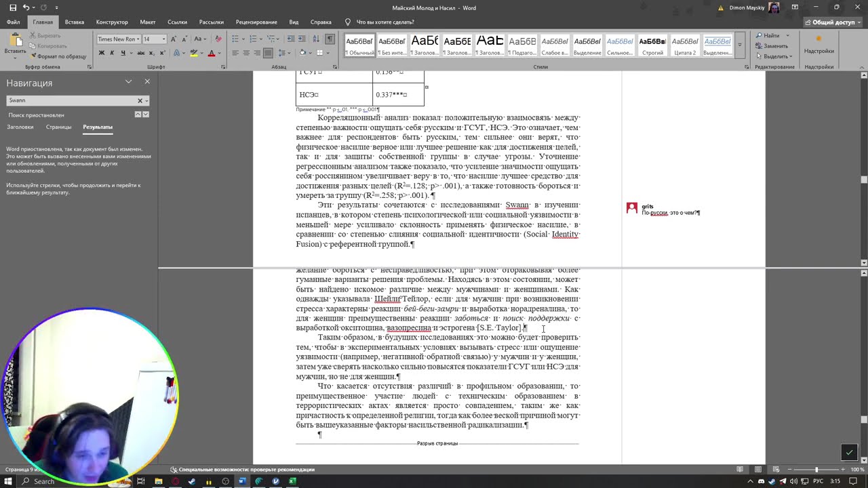The width and height of the screenshot is (868, 488).
Task: Decrease font size with the small A button
Action: 184,39
